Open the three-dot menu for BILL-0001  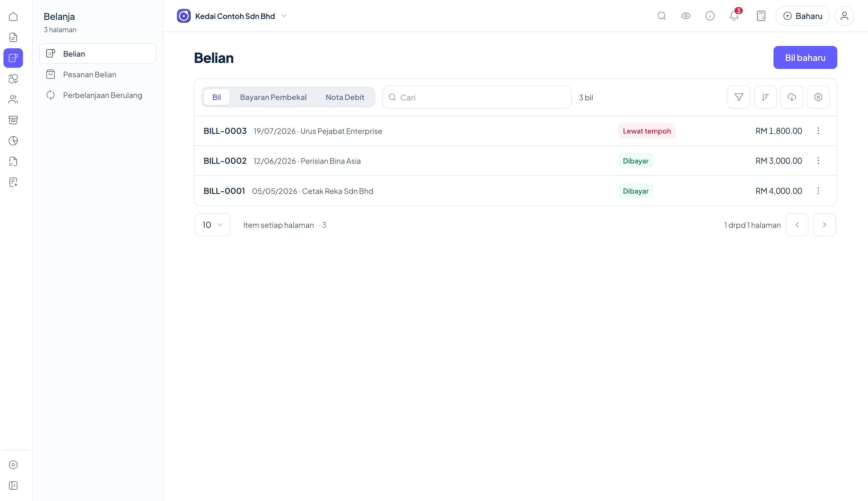coord(818,191)
